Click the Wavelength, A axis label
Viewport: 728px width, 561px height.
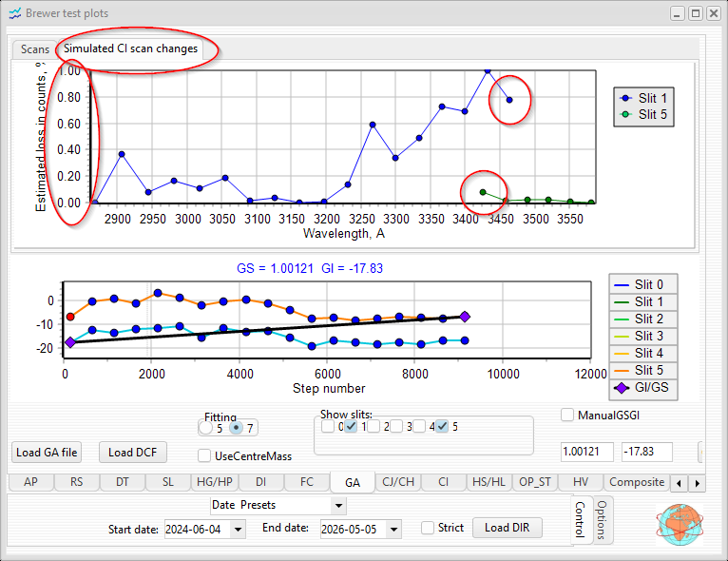tap(344, 233)
